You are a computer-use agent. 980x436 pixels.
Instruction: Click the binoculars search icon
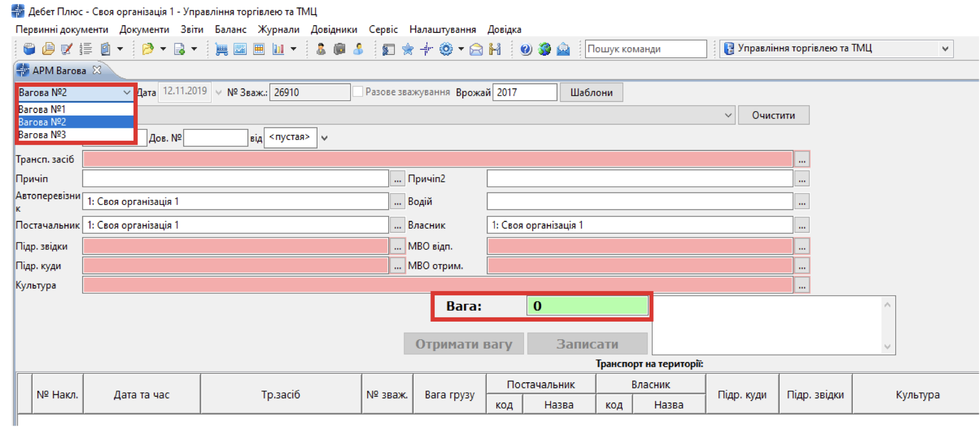pos(495,49)
